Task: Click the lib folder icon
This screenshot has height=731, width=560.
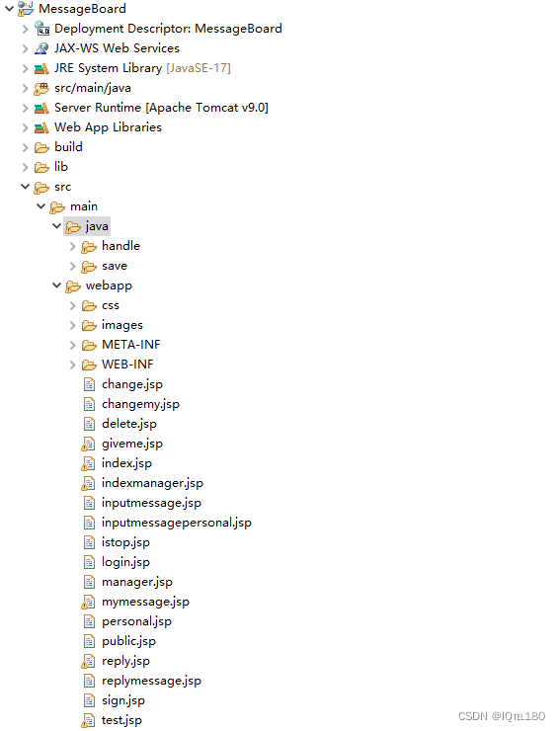Action: coord(41,168)
